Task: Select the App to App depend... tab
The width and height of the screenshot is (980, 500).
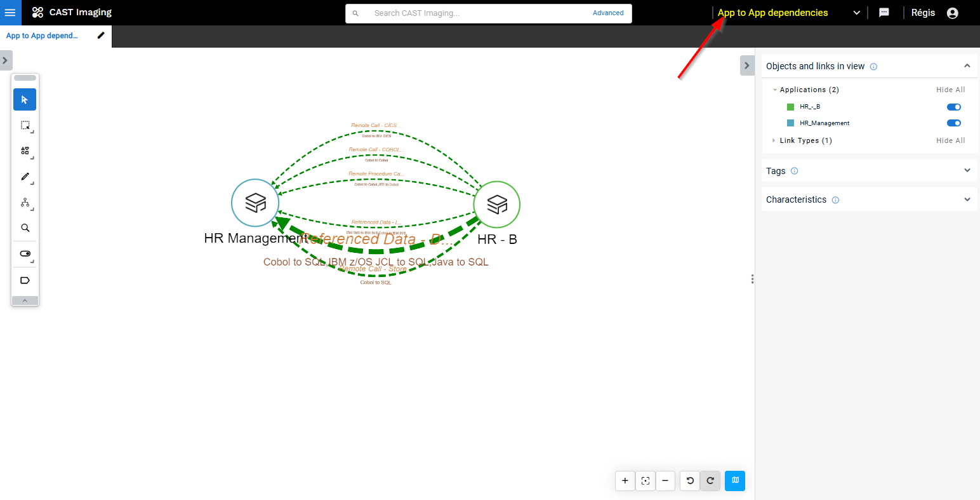Action: point(42,36)
